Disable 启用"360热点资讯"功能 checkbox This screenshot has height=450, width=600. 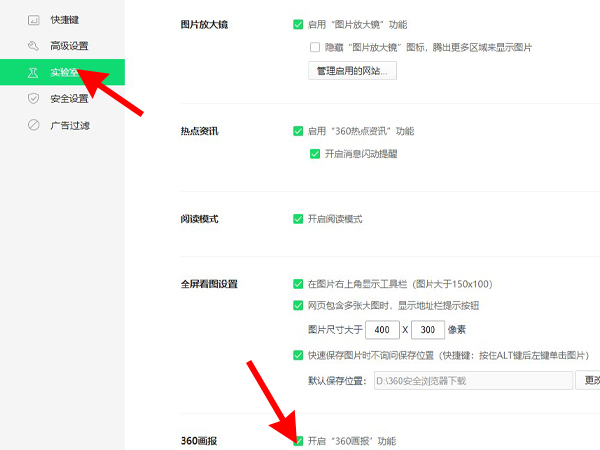pos(298,131)
